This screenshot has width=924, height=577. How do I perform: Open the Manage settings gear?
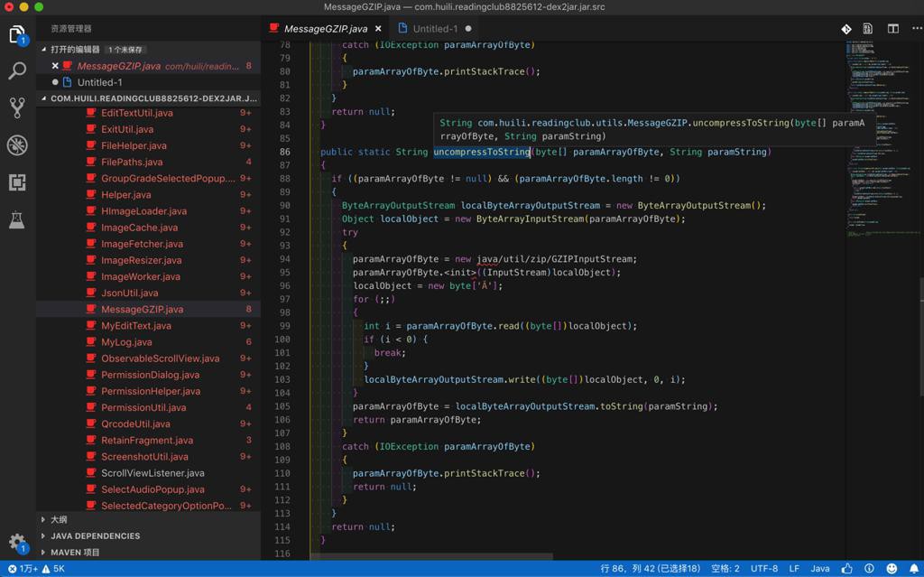[17, 542]
